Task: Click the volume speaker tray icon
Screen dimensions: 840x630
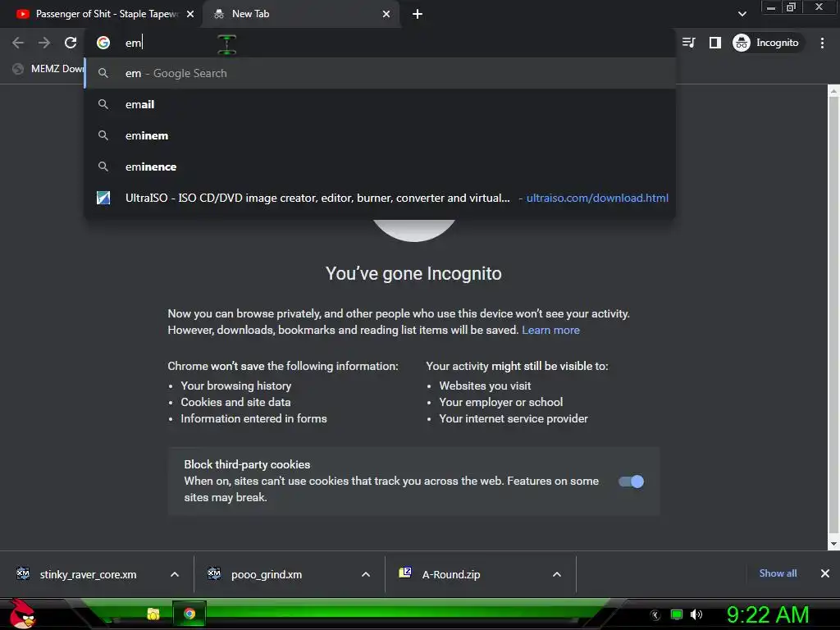Action: click(696, 614)
